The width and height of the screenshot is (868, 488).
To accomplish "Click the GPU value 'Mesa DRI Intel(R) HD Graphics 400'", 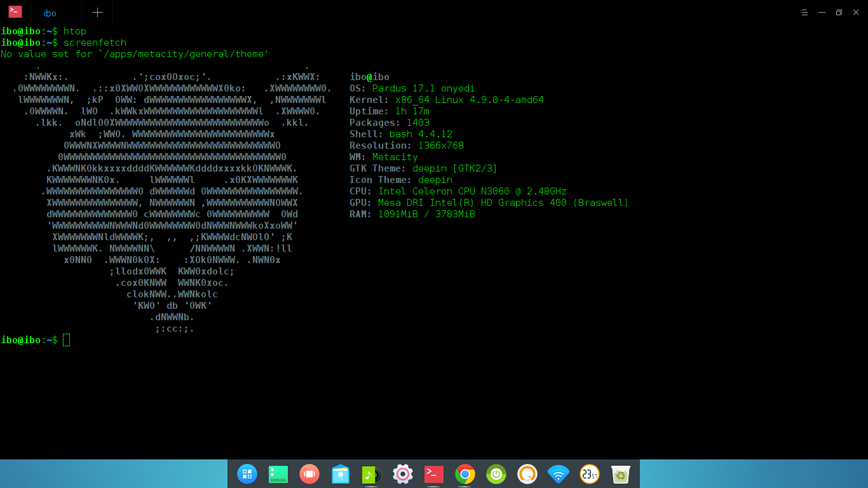I will pyautogui.click(x=472, y=203).
